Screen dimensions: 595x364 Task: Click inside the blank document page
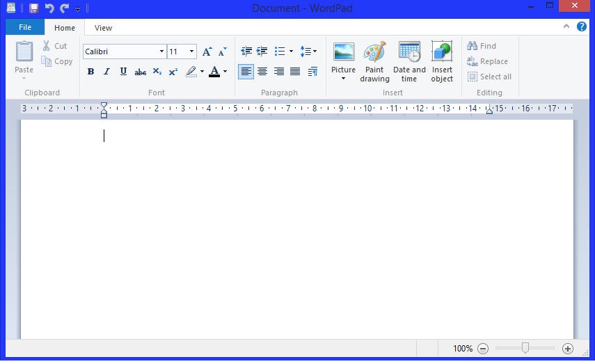point(296,230)
